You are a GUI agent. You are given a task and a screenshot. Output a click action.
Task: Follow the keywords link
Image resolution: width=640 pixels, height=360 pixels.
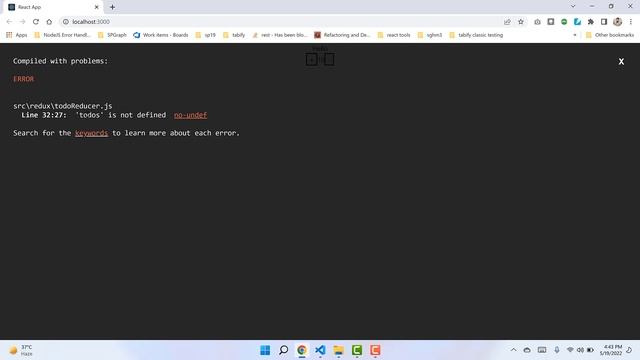coord(91,133)
